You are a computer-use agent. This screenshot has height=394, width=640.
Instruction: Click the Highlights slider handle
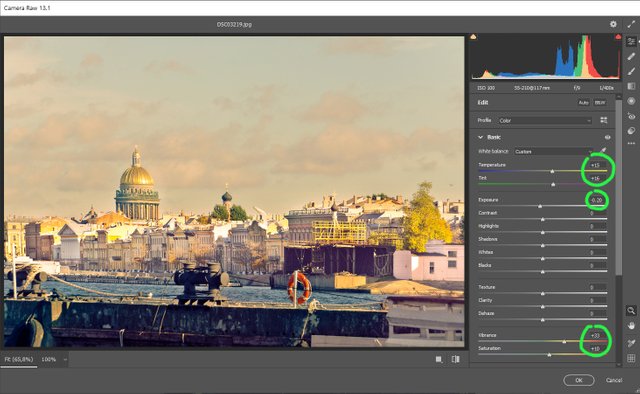[x=542, y=233]
